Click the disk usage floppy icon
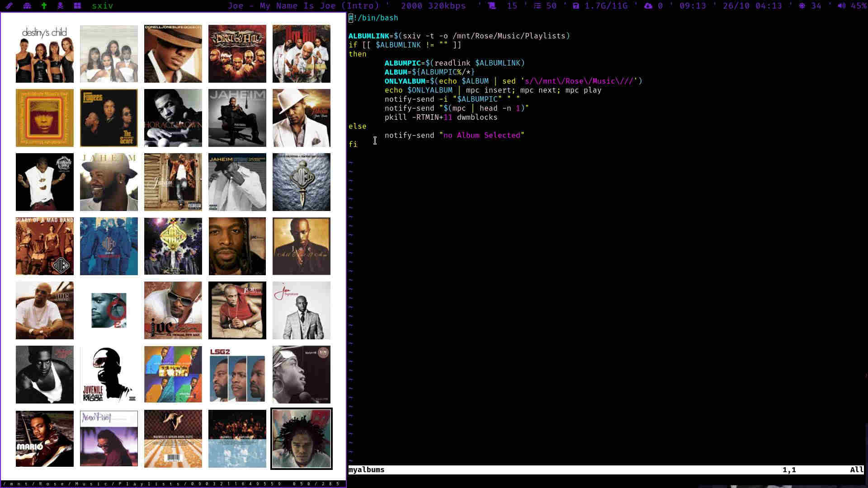The height and width of the screenshot is (488, 868). (576, 6)
